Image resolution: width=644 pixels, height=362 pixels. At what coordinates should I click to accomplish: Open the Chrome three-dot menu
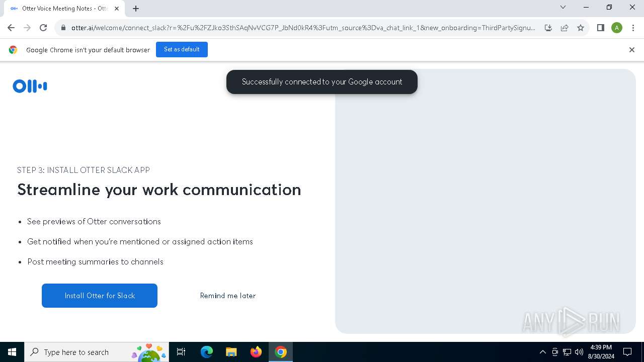coord(633,28)
